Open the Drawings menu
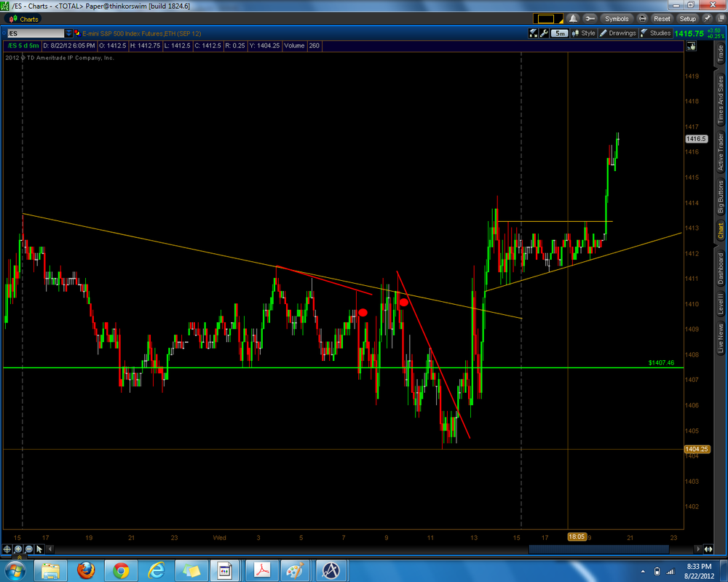Image resolution: width=728 pixels, height=582 pixels. [x=618, y=33]
